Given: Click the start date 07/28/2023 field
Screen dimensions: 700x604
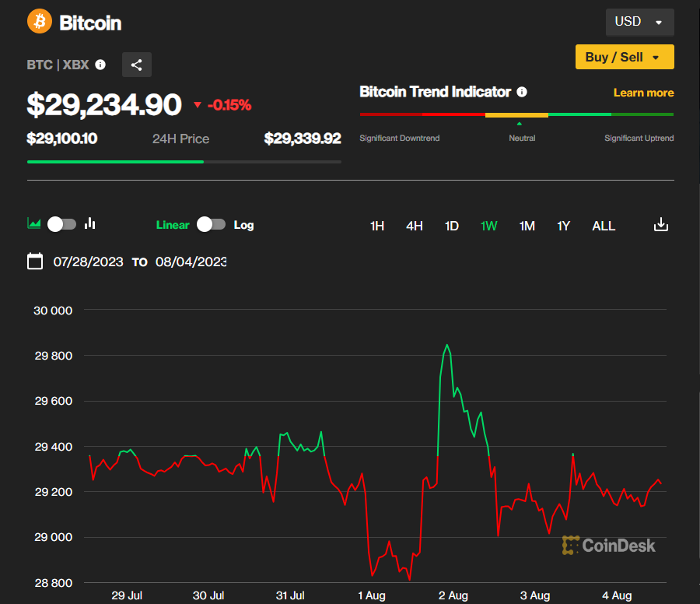Looking at the screenshot, I should tap(88, 262).
